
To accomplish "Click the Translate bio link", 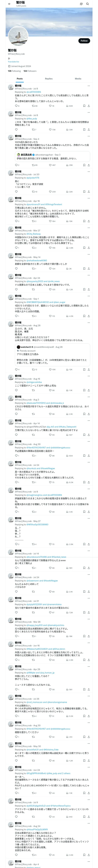I will coord(14,62).
